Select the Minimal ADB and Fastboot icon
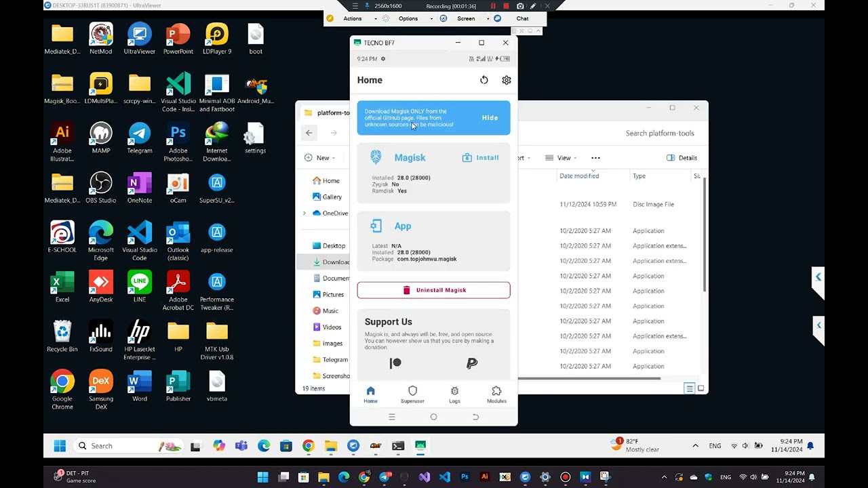 pos(217,93)
